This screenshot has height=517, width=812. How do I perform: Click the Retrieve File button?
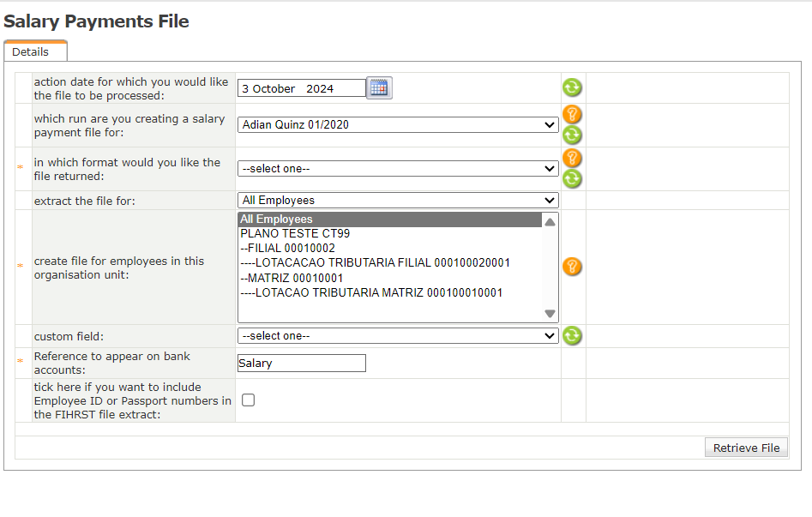pyautogui.click(x=746, y=448)
